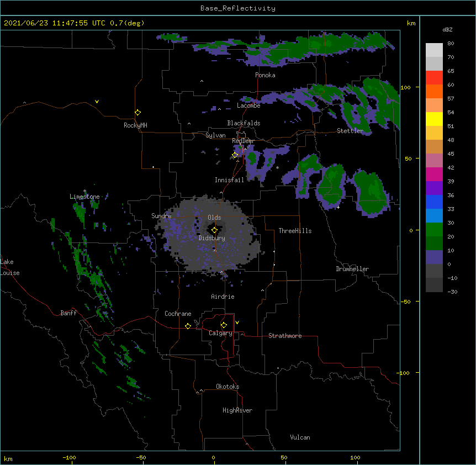Click the Limestone label
The height and width of the screenshot is (465, 476).
[84, 197]
